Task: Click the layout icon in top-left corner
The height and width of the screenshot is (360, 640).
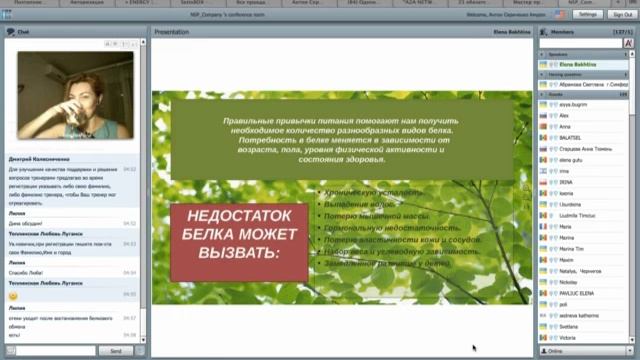Action: click(7, 14)
